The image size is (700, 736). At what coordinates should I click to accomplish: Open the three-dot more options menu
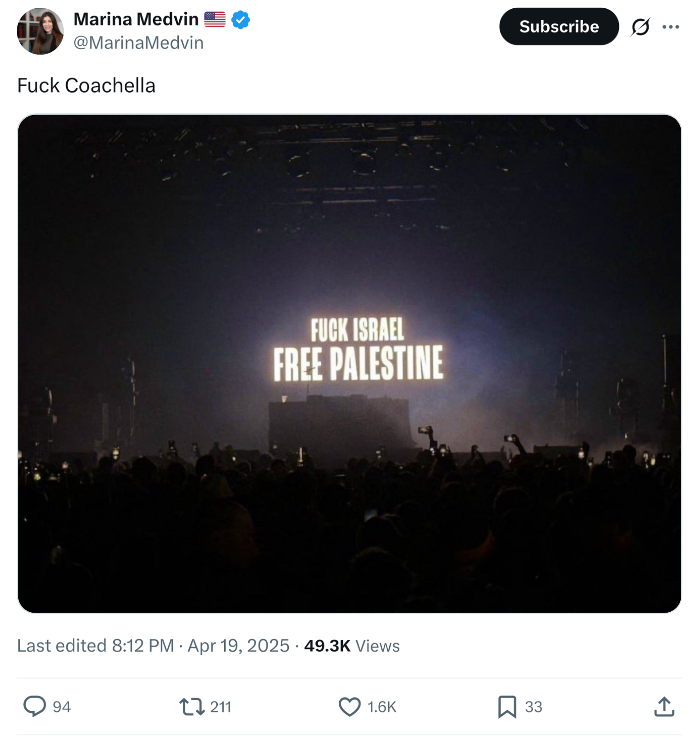671,27
